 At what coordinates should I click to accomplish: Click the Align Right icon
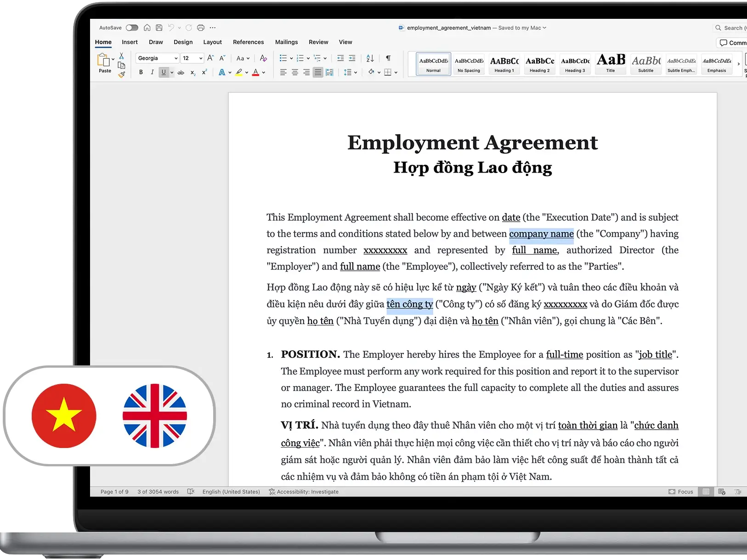pyautogui.click(x=306, y=73)
